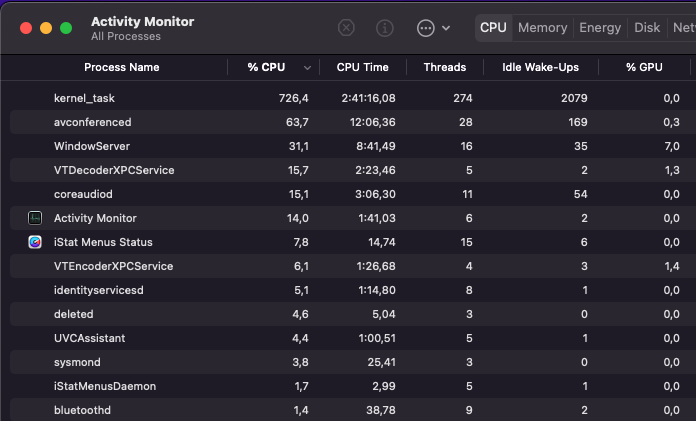The width and height of the screenshot is (696, 421).
Task: Click CPU time 1:41,03
Action: pyautogui.click(x=376, y=218)
